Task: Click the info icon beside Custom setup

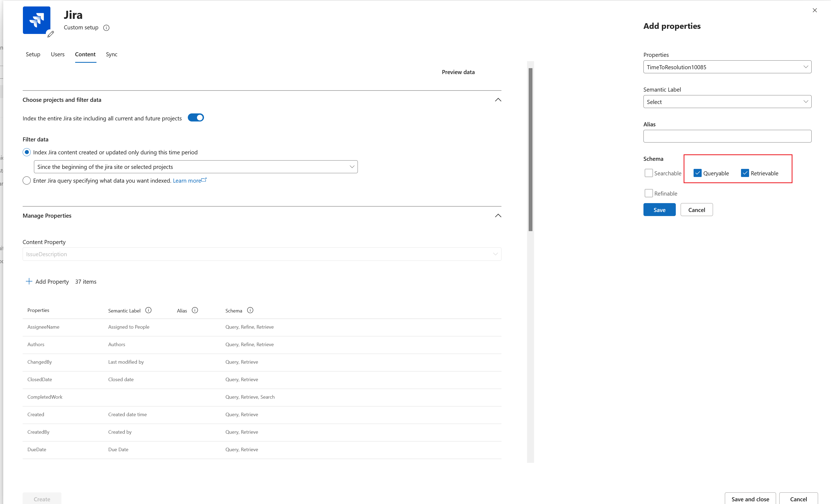Action: (106, 28)
